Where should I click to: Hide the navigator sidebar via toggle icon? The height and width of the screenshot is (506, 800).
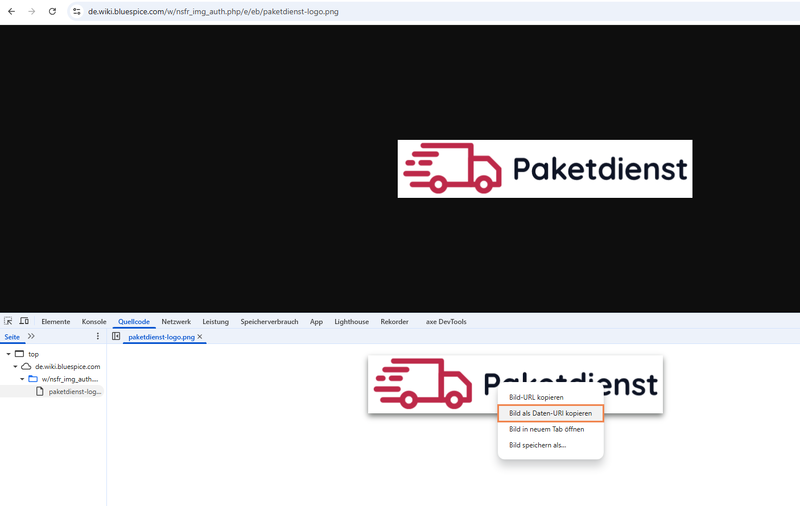point(116,337)
